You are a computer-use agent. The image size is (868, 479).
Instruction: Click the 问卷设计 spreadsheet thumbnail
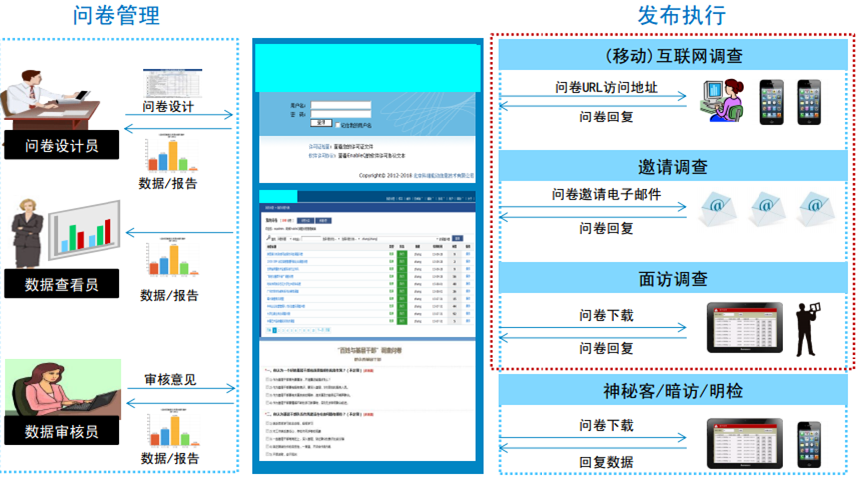(173, 83)
